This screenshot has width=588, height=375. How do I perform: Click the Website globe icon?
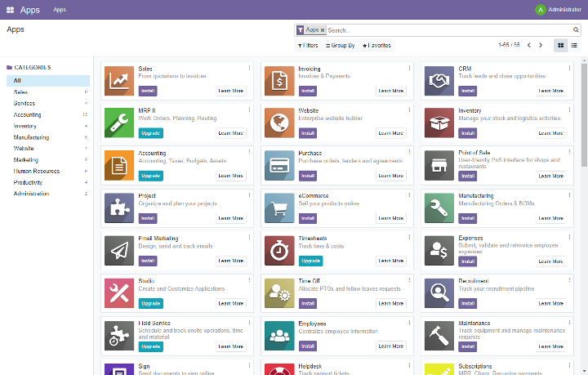pyautogui.click(x=279, y=123)
